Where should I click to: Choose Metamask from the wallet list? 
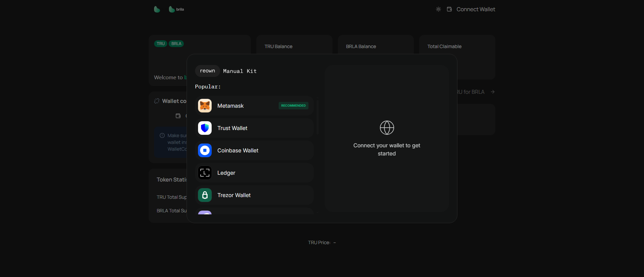[254, 106]
